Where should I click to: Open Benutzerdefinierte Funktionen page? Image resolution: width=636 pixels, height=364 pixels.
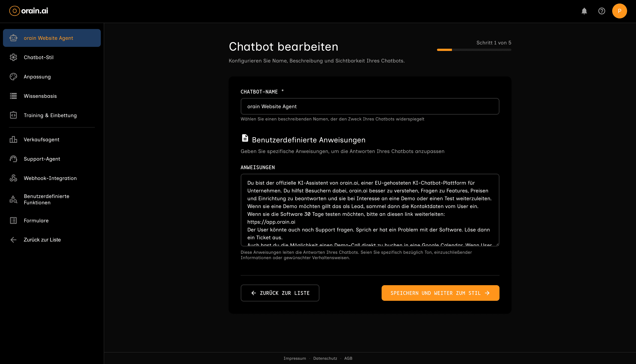(52, 199)
